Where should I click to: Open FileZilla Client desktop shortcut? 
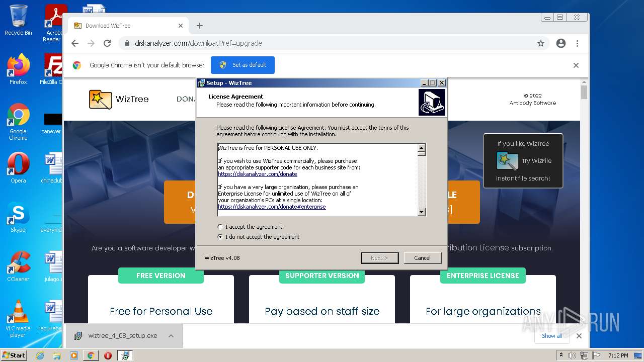[x=52, y=69]
